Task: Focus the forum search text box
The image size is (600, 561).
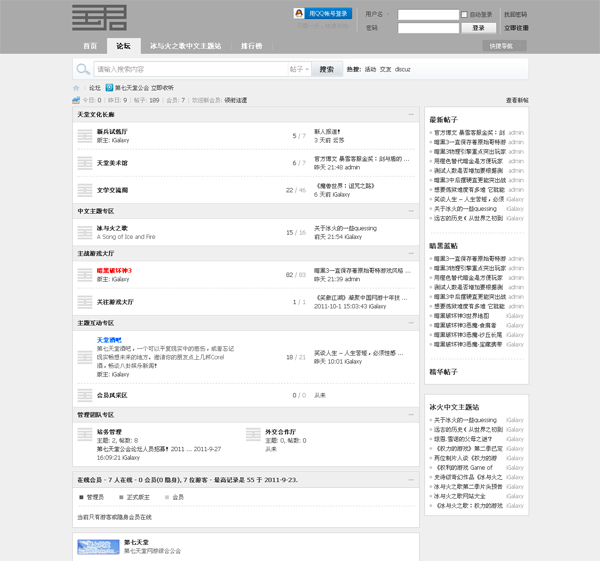Action: click(x=191, y=69)
